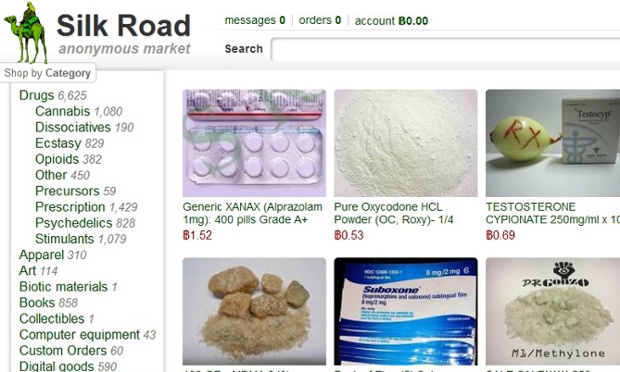Click the Testocyp box product thumbnail

coord(553,143)
